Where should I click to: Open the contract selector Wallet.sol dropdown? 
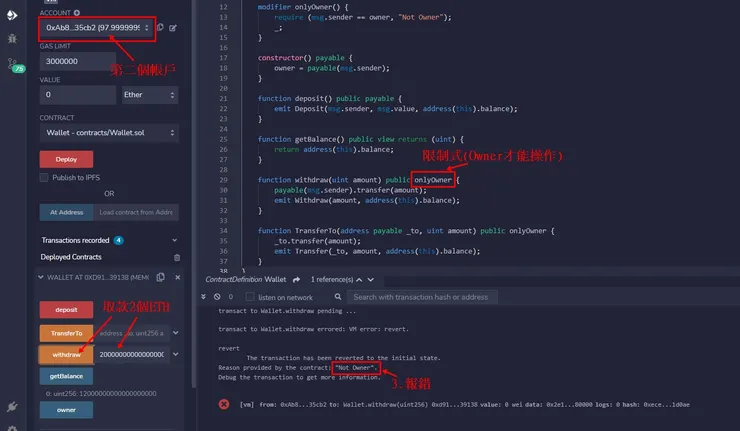[109, 133]
